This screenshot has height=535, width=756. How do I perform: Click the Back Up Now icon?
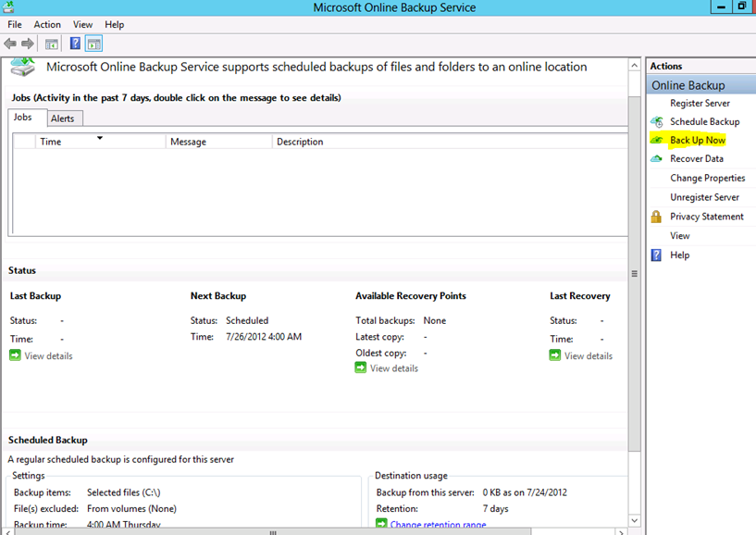pyautogui.click(x=657, y=141)
